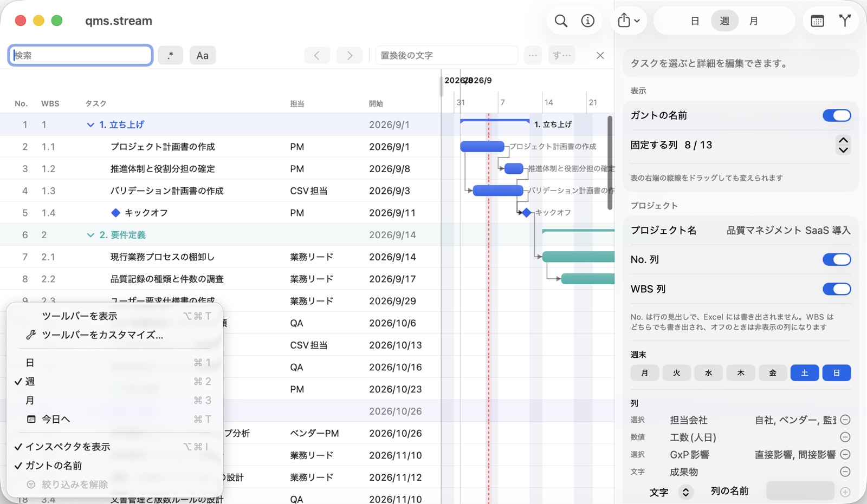Click the 開始 column header

tap(376, 103)
